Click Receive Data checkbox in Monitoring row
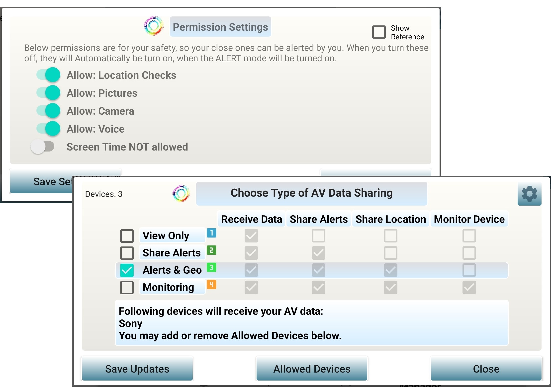 (251, 287)
